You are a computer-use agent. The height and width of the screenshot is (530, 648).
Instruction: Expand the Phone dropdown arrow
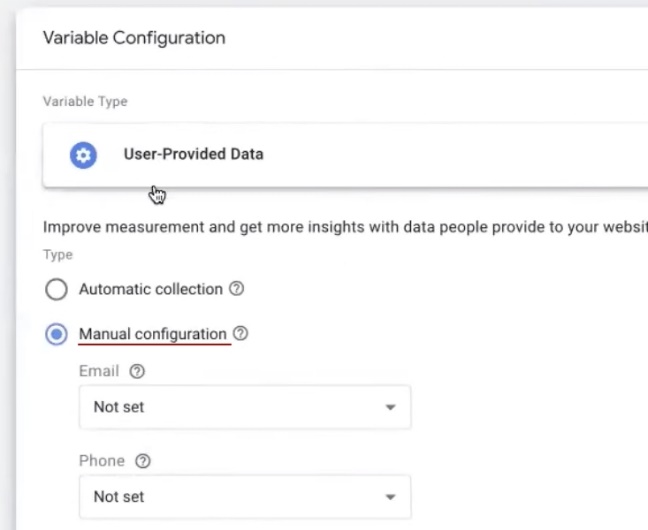click(x=390, y=497)
